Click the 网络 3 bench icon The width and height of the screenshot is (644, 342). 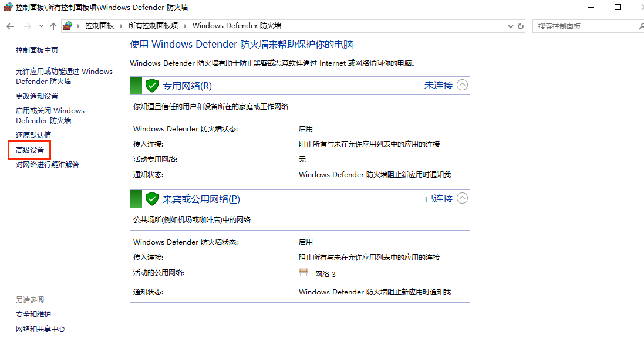[304, 273]
